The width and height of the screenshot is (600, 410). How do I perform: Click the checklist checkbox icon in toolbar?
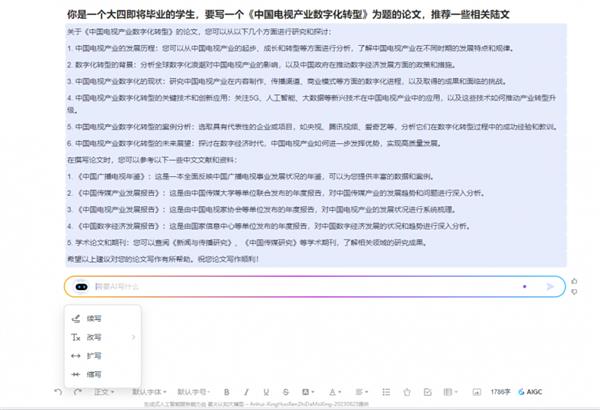(427, 392)
